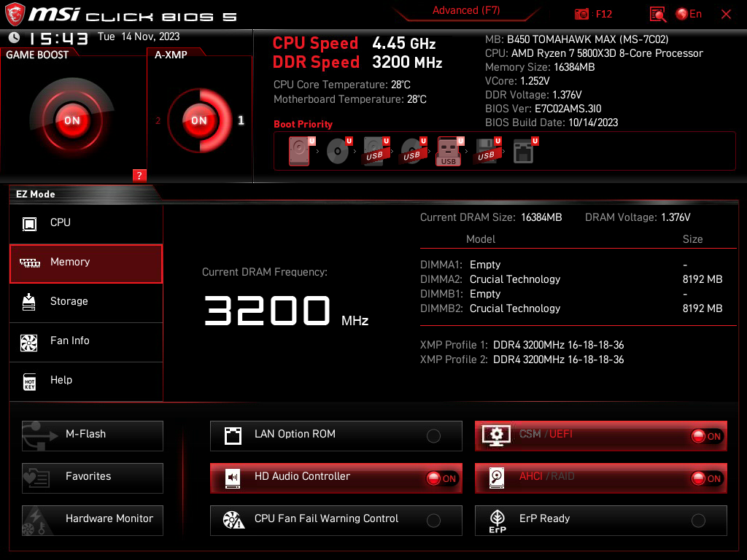This screenshot has width=747, height=560.
Task: Switch to Advanced (F7) mode
Action: (x=466, y=10)
